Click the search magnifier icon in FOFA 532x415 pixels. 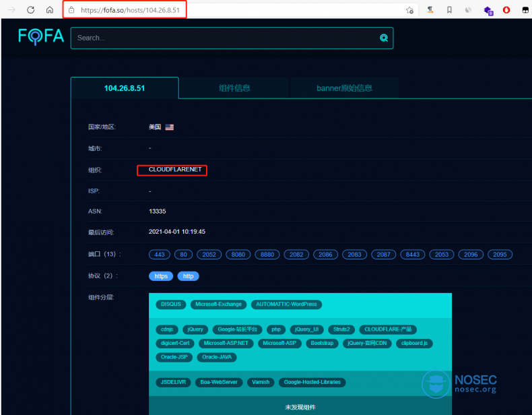point(384,38)
